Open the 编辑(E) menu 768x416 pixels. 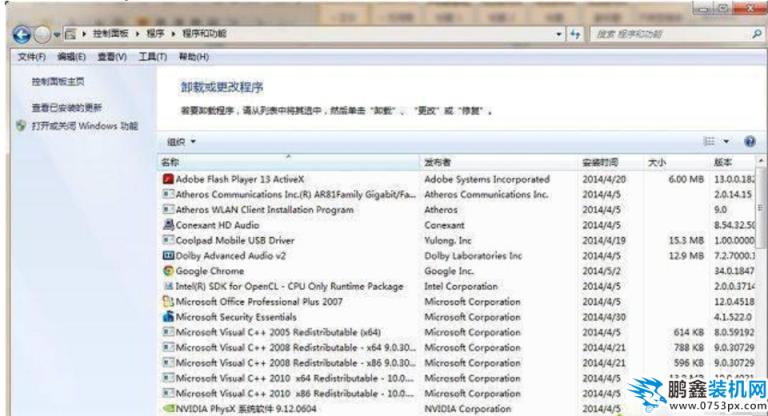pos(72,57)
